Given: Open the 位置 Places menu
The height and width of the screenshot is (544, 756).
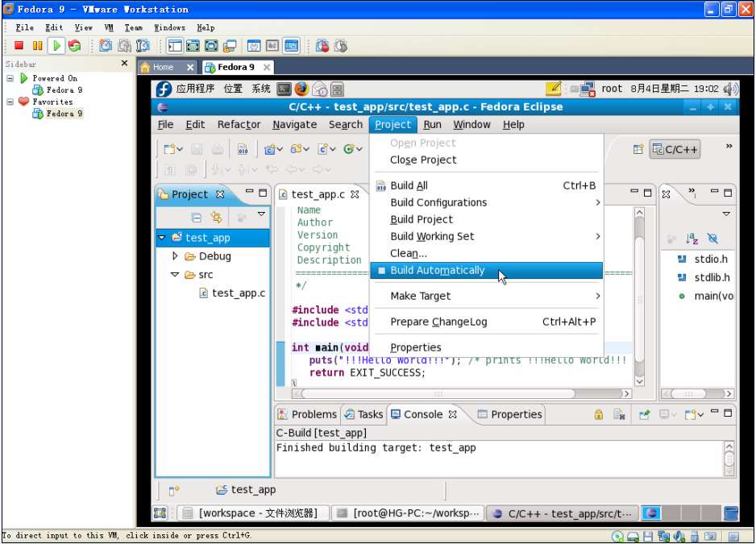Looking at the screenshot, I should (233, 89).
